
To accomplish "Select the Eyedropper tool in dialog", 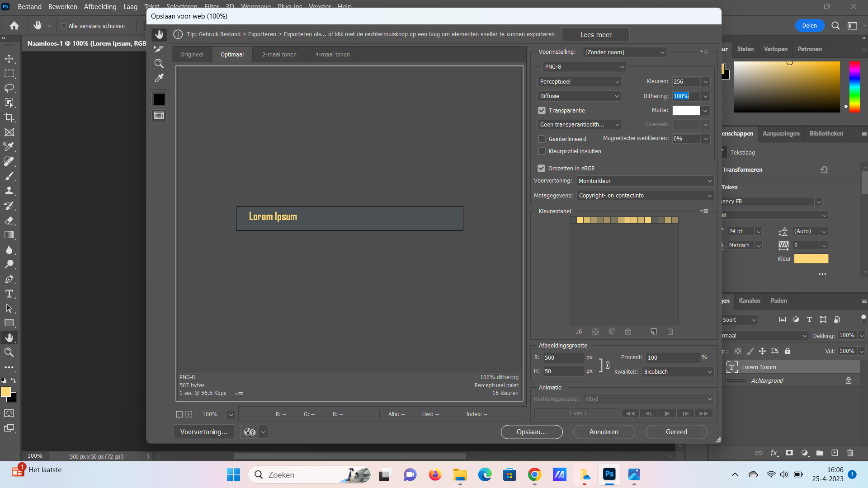I will point(159,78).
